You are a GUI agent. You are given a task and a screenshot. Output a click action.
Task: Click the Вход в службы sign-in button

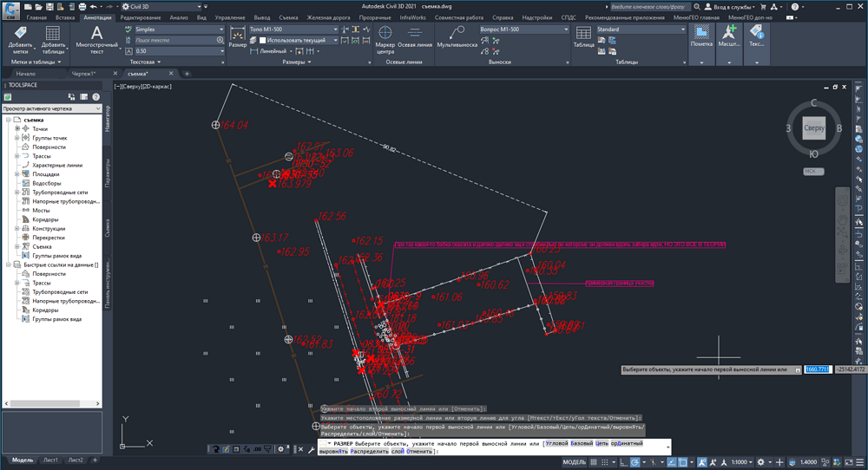point(729,7)
